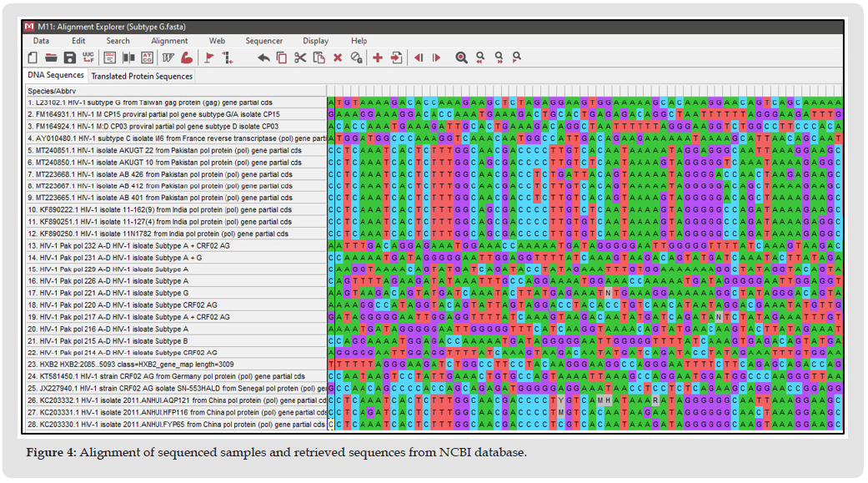The image size is (868, 483).
Task: Open the Sequencer menu
Action: pyautogui.click(x=263, y=40)
